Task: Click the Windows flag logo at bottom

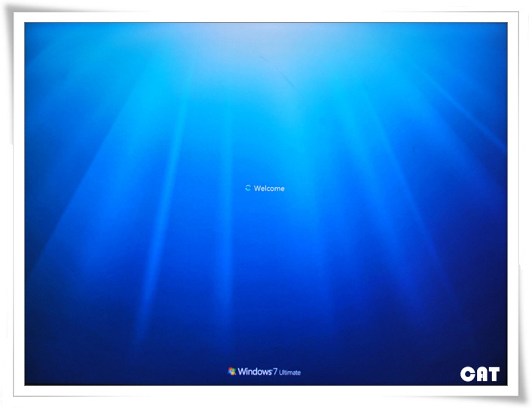Action: click(232, 371)
